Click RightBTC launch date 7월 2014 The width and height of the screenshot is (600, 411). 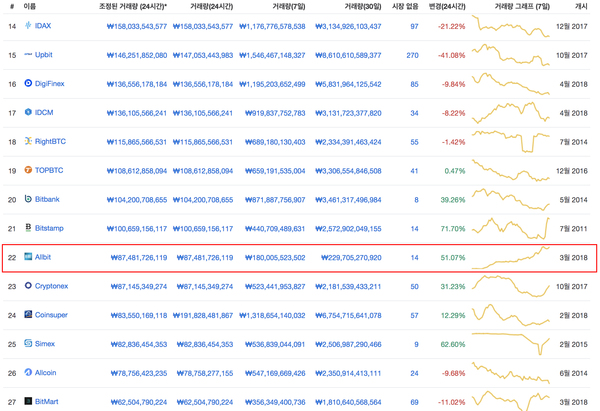coord(573,142)
